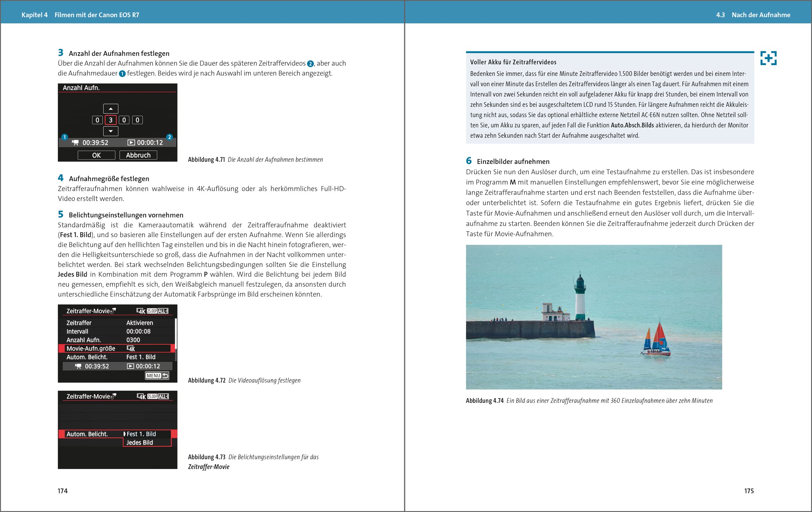Viewport: 812px width, 512px height.
Task: Click page number 175
Action: point(749,491)
